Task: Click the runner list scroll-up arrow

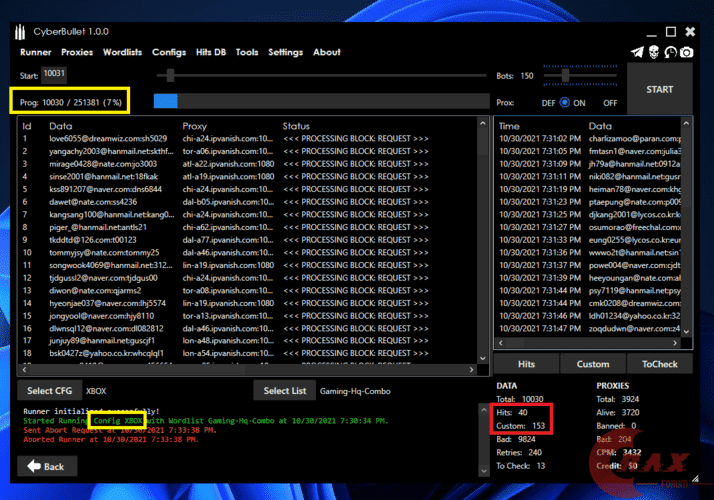Action: (483, 123)
